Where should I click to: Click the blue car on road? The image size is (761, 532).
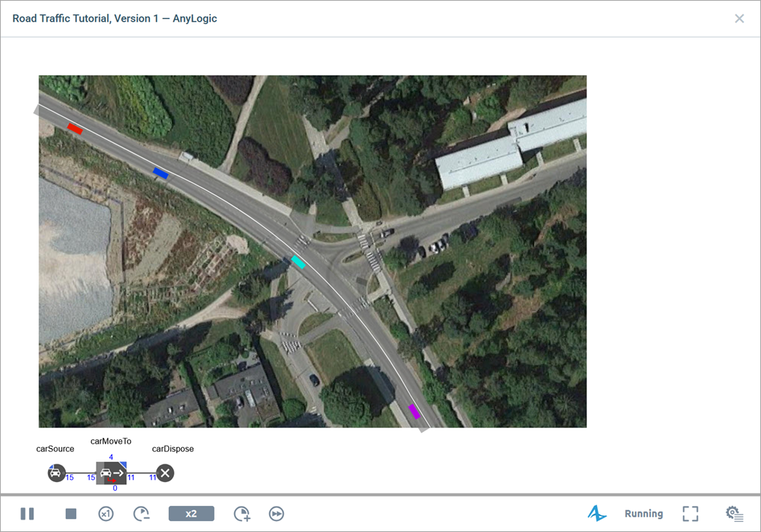(160, 173)
